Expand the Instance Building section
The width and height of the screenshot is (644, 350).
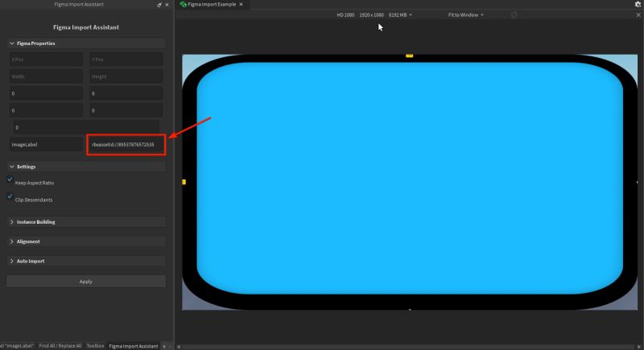point(86,222)
